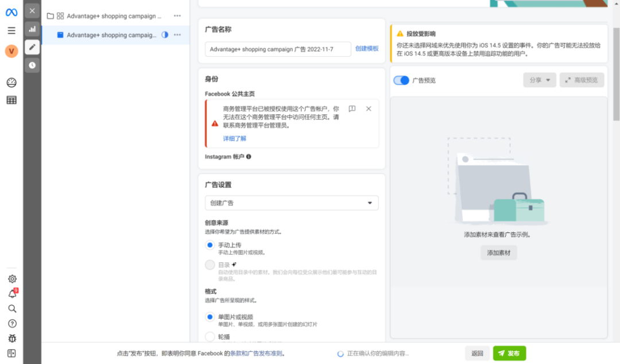Image resolution: width=620 pixels, height=364 pixels.
Task: Open the 创建广告 dropdown
Action: (x=291, y=203)
